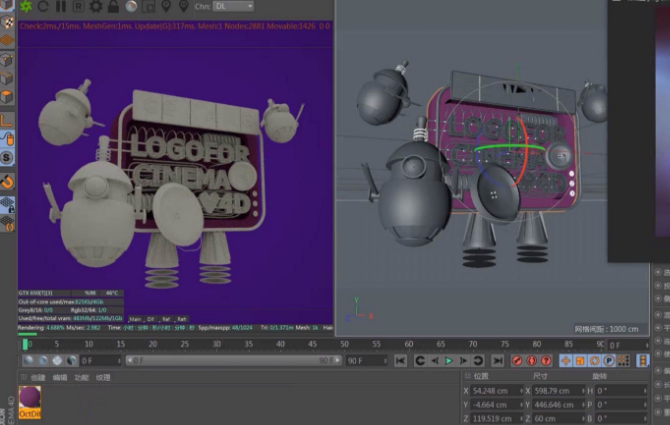Click the play forward button in timeline

[x=449, y=360]
